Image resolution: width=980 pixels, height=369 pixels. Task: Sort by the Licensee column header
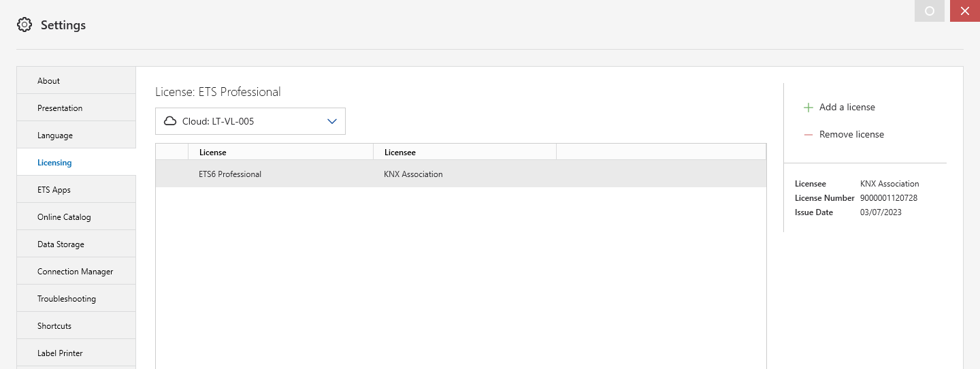click(465, 152)
